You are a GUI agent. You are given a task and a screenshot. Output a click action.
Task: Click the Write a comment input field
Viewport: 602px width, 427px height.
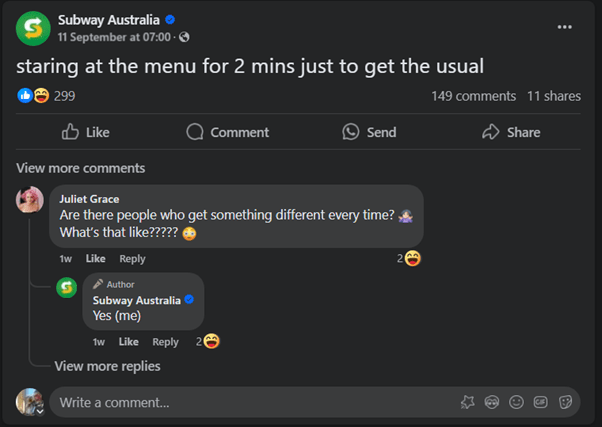pyautogui.click(x=250, y=402)
